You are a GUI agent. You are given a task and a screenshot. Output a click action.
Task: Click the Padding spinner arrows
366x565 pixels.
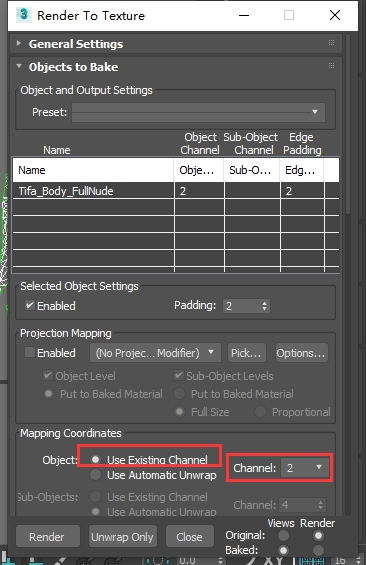pos(265,306)
